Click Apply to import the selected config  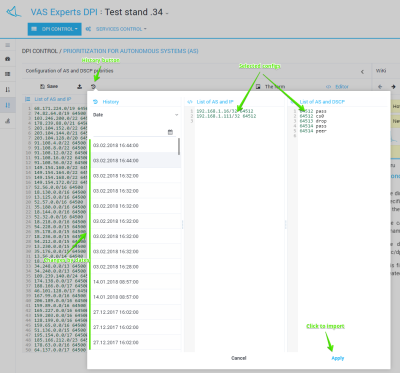pos(338,358)
